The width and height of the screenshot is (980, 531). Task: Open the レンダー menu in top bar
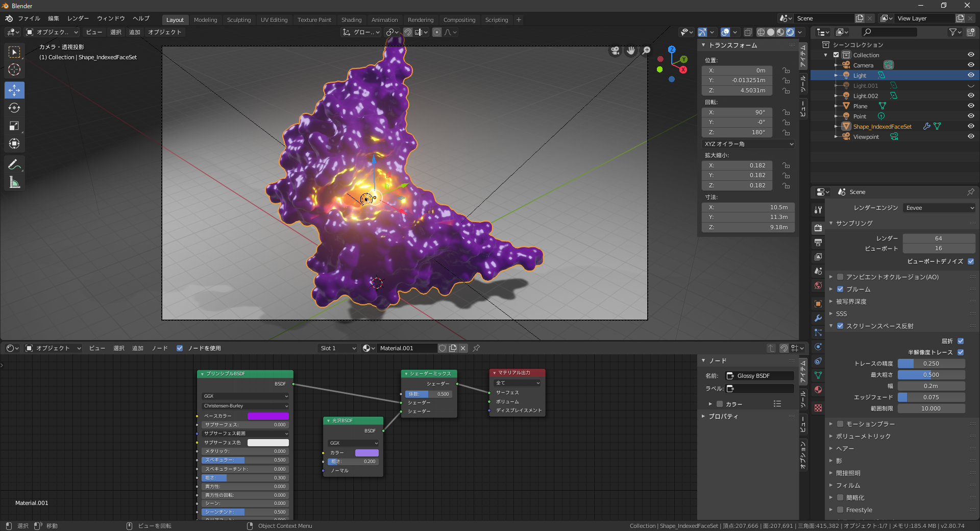coord(78,18)
